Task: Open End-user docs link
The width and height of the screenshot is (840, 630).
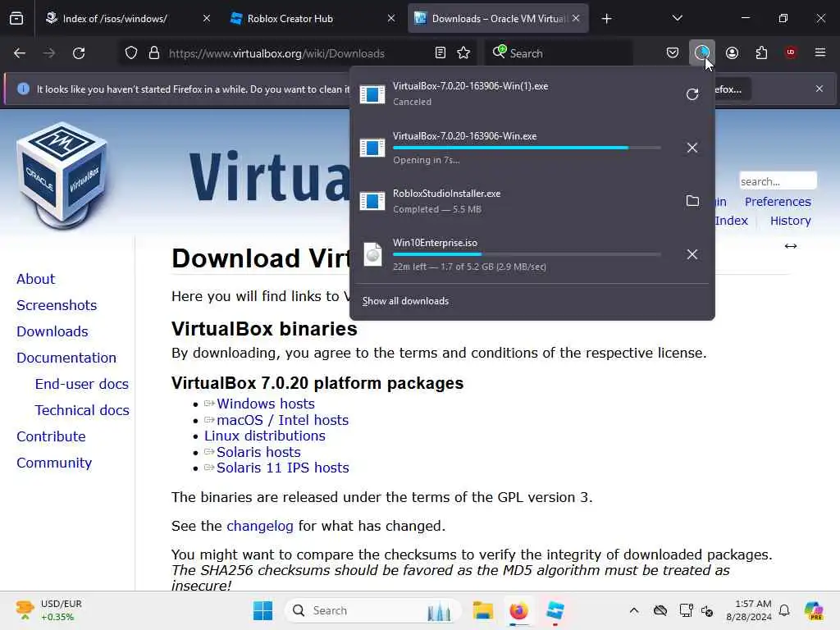Action: click(81, 384)
